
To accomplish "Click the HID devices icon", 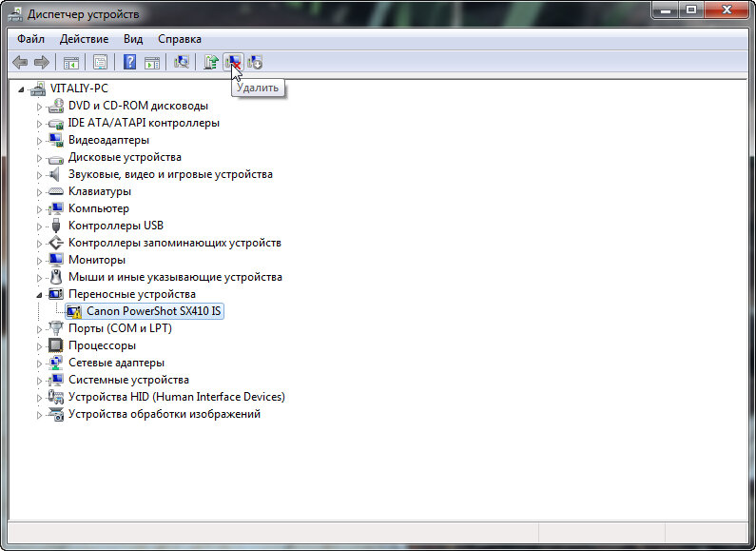I will [56, 397].
